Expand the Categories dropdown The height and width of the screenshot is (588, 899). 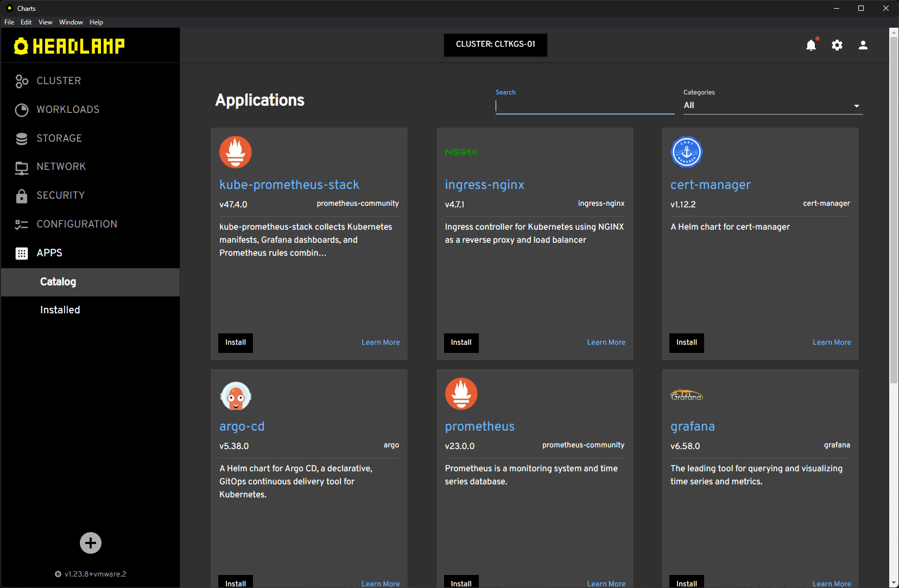(x=772, y=105)
